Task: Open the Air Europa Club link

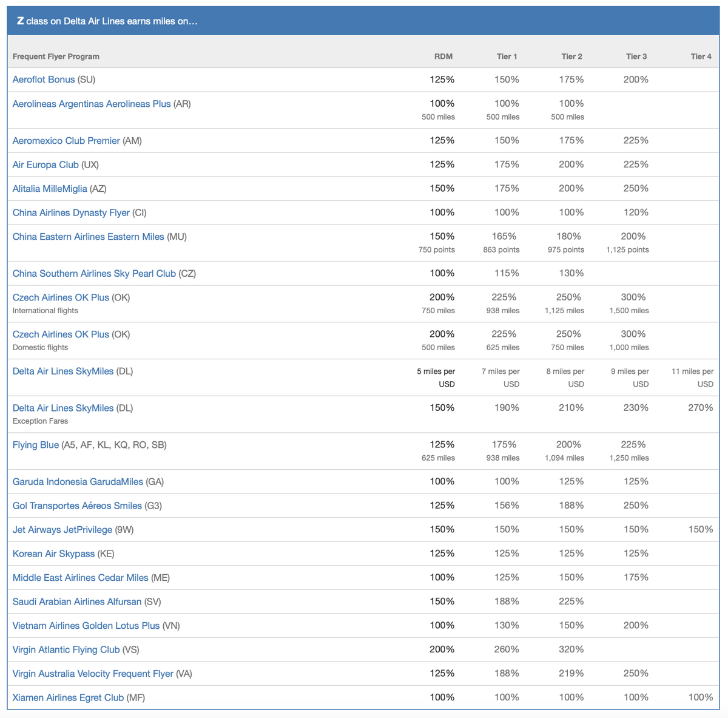Action: tap(45, 164)
